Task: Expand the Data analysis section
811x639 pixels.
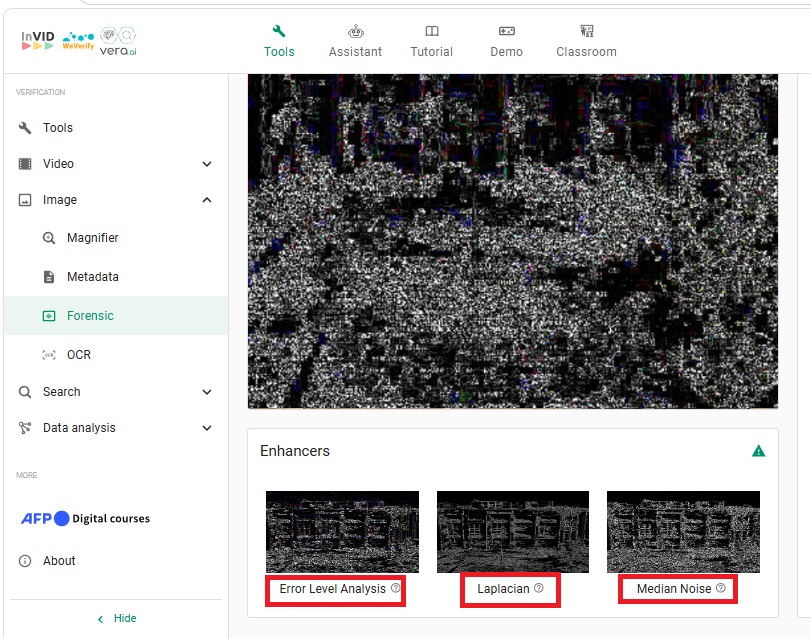Action: coord(207,428)
